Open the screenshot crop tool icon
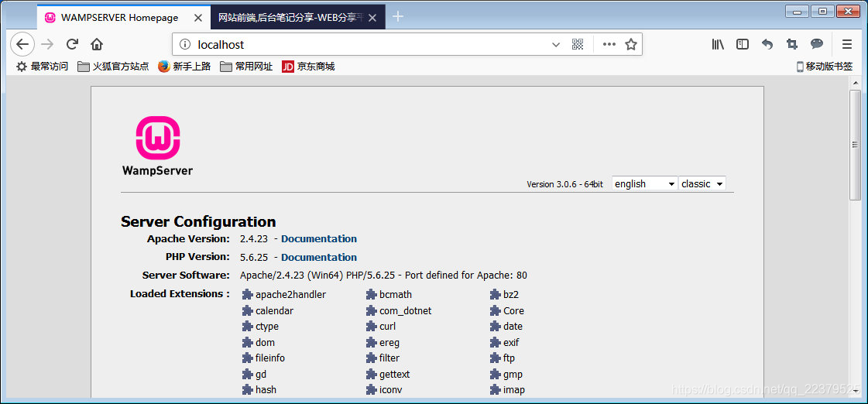 (x=792, y=44)
